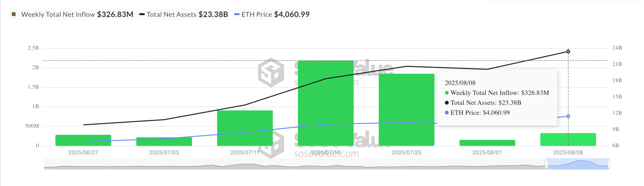Click the right handle of range slider
Viewport: 644px width, 186px height.
tap(609, 164)
